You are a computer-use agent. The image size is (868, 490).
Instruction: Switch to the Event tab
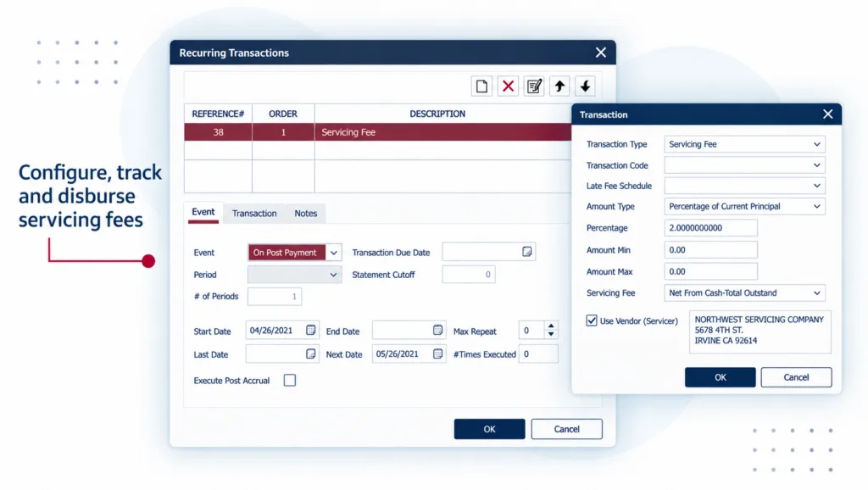[203, 212]
